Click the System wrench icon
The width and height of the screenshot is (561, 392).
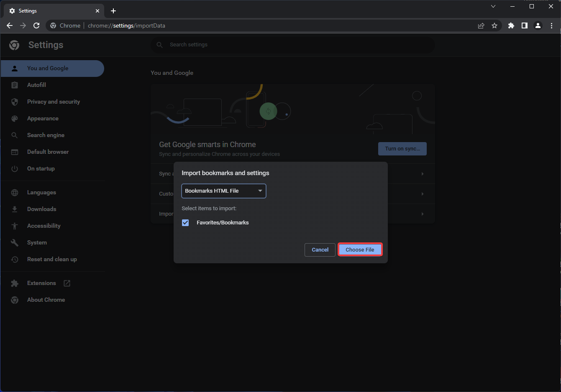15,242
